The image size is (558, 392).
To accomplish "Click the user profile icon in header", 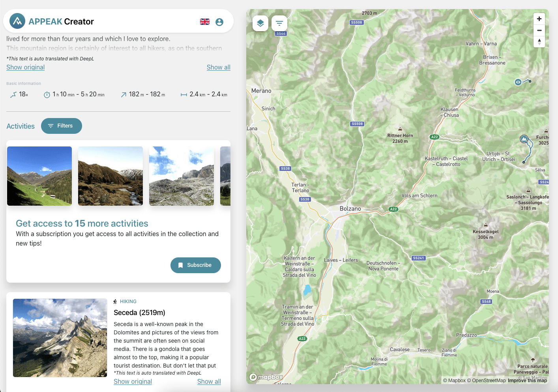I will click(219, 22).
